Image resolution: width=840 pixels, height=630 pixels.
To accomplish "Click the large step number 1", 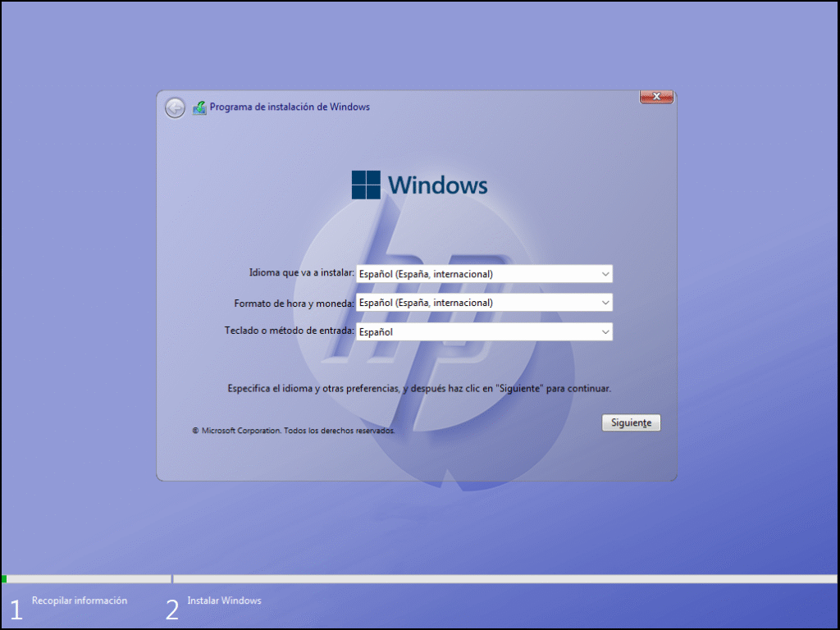I will (16, 609).
